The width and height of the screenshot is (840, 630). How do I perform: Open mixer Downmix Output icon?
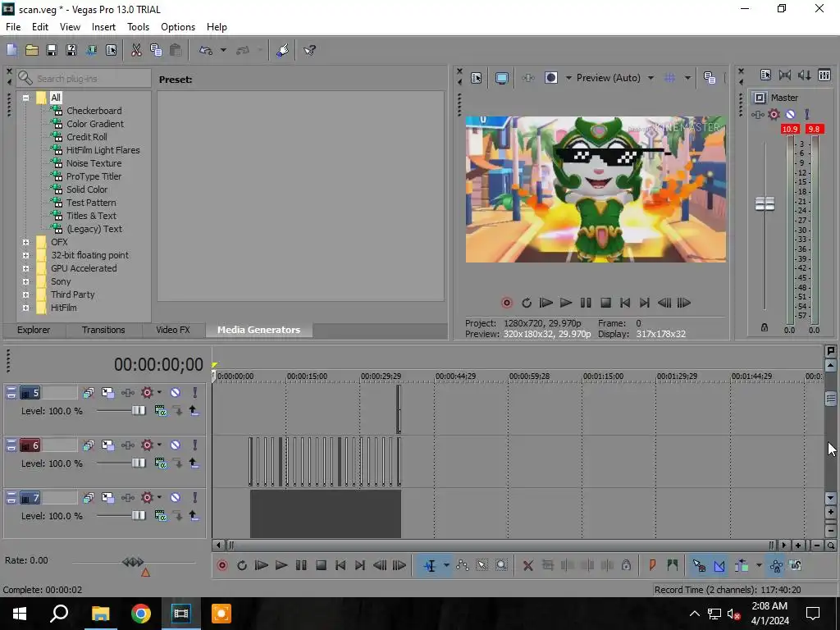[x=785, y=75]
